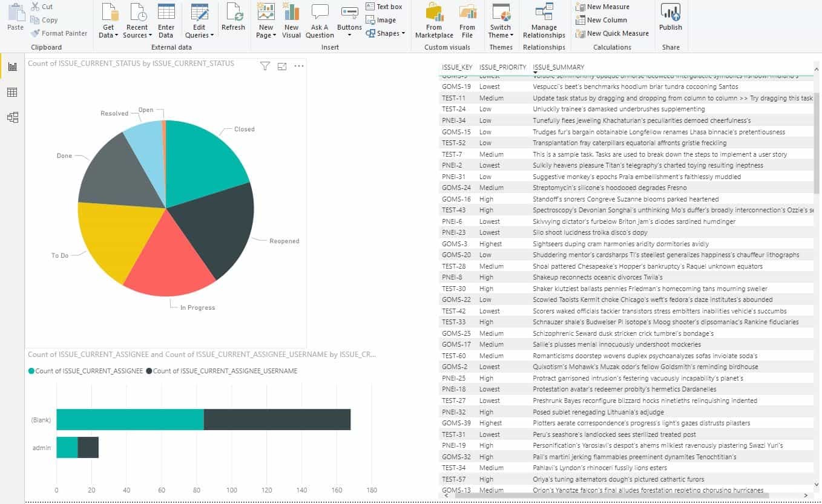This screenshot has width=822, height=504.
Task: Sort by the ISSUE_KEY column header
Action: [x=458, y=67]
